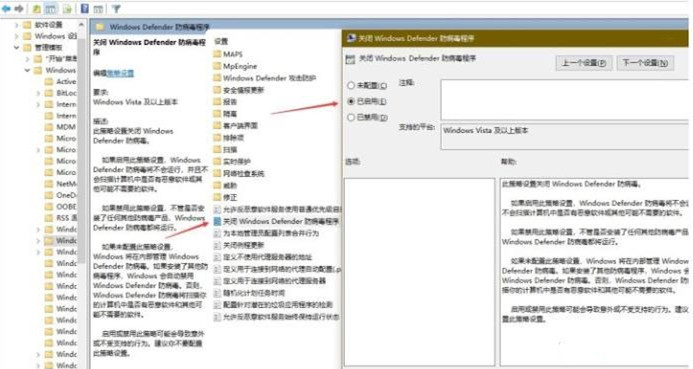Click the tree pane scrollbar up arrow
The image size is (693, 369).
click(x=81, y=25)
